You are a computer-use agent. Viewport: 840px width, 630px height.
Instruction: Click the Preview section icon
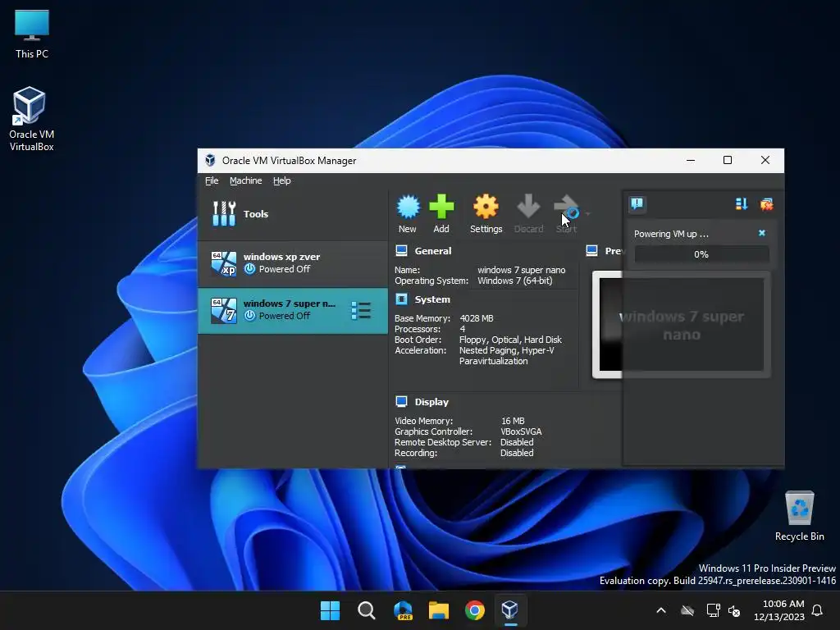pos(592,250)
